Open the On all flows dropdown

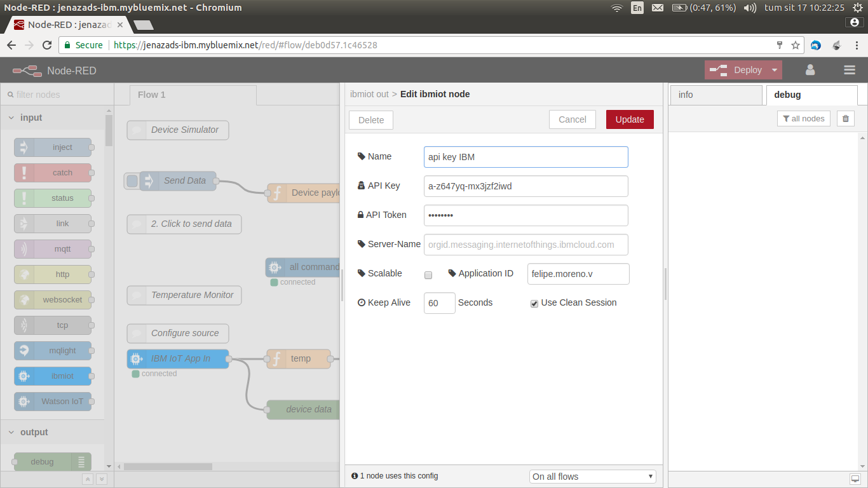click(593, 477)
